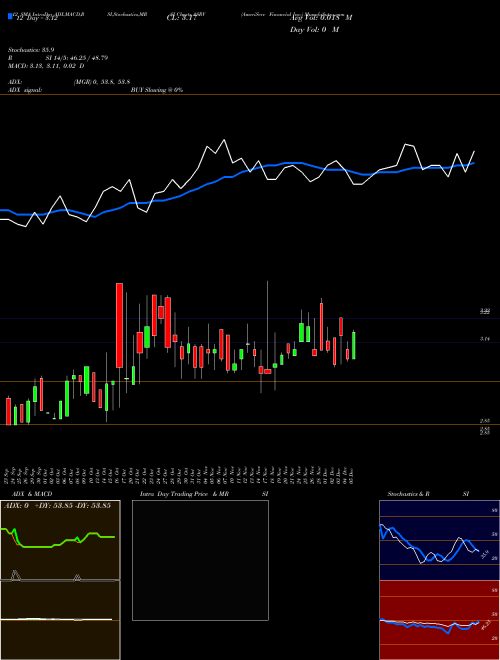Image resolution: width=500 pixels, height=660 pixels.
Task: Click the 'Day Vol: 0 M' text
Action: coord(315,30)
